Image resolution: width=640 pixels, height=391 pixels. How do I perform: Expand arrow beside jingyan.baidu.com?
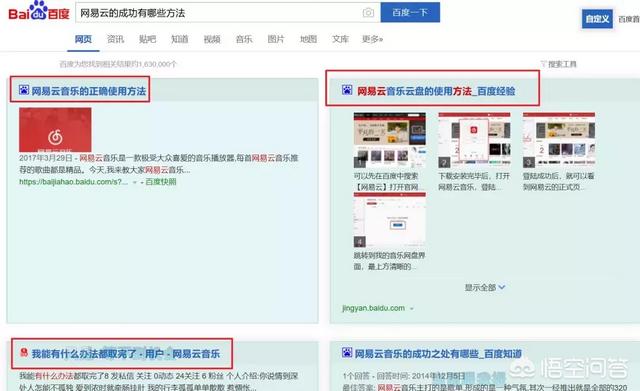pos(411,309)
